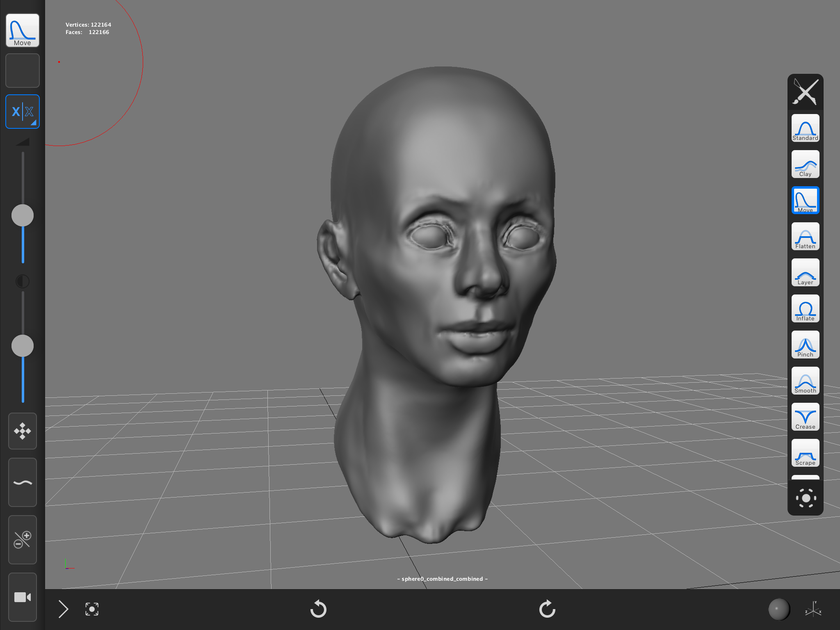Select the Smooth brush
Image resolution: width=840 pixels, height=630 pixels.
point(805,381)
